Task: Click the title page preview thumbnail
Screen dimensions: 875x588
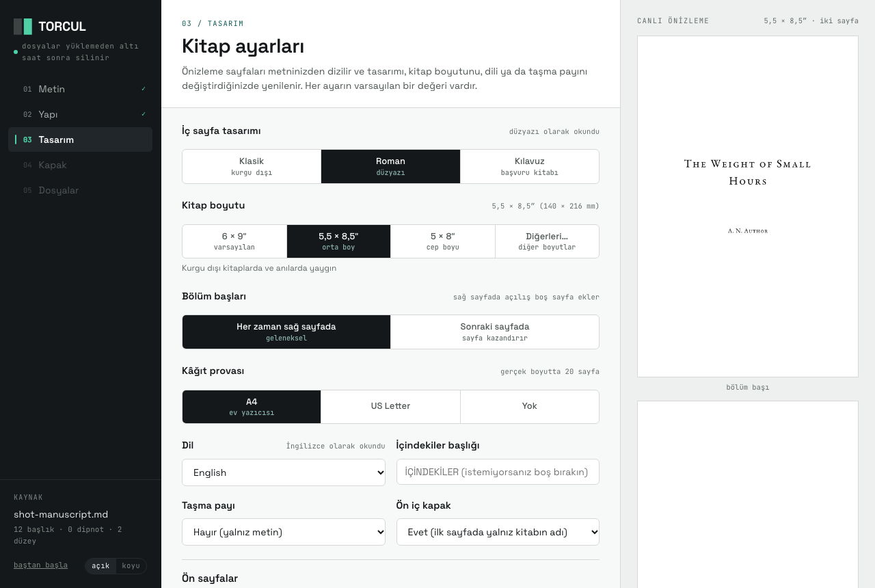Action: pos(748,206)
